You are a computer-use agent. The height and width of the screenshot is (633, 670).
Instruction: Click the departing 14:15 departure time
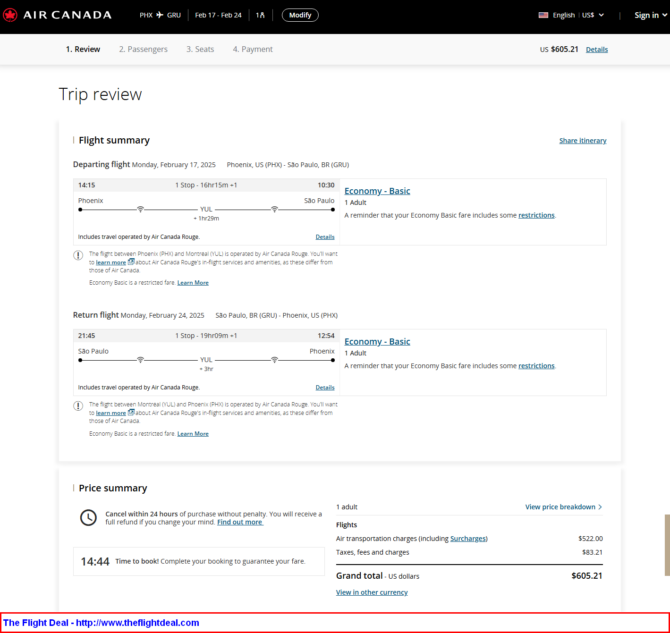click(x=86, y=185)
